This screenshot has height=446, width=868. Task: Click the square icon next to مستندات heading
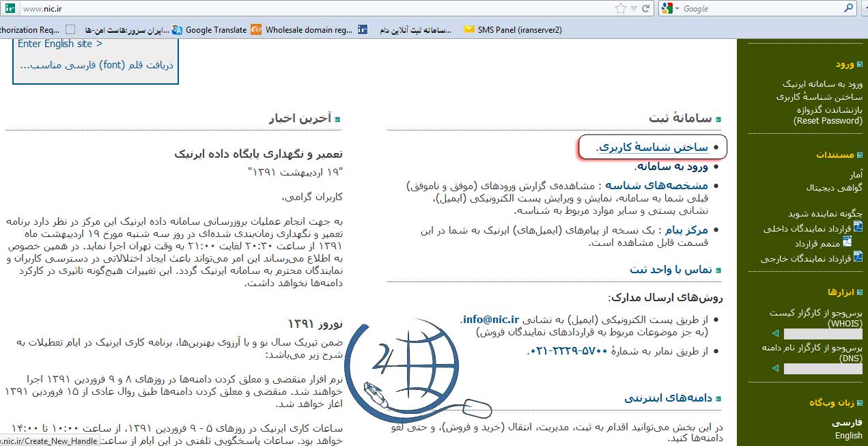pos(860,155)
